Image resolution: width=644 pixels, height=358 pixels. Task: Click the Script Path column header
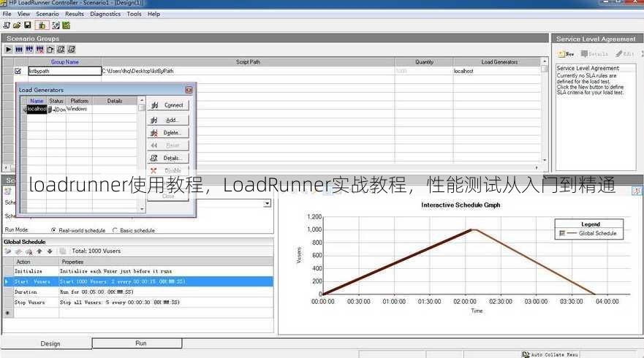248,62
